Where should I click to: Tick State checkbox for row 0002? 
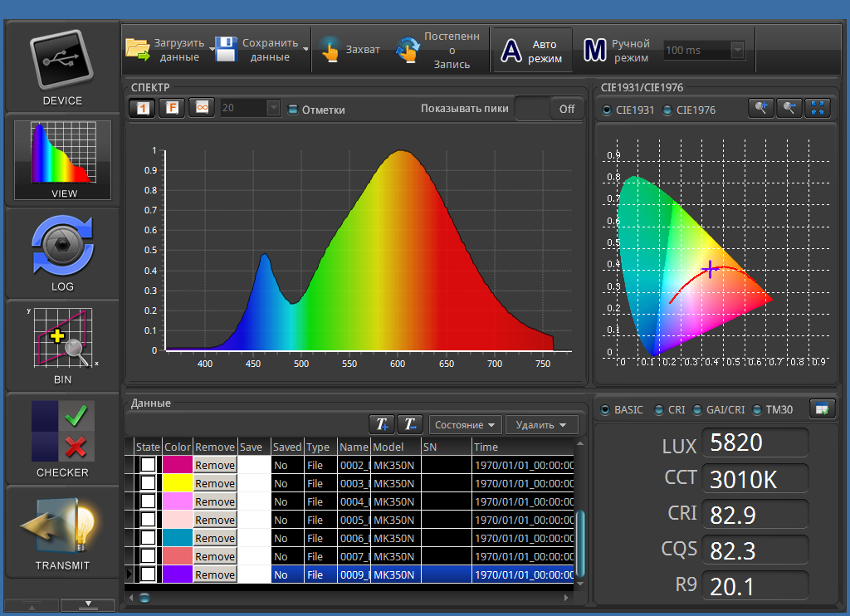(x=148, y=465)
